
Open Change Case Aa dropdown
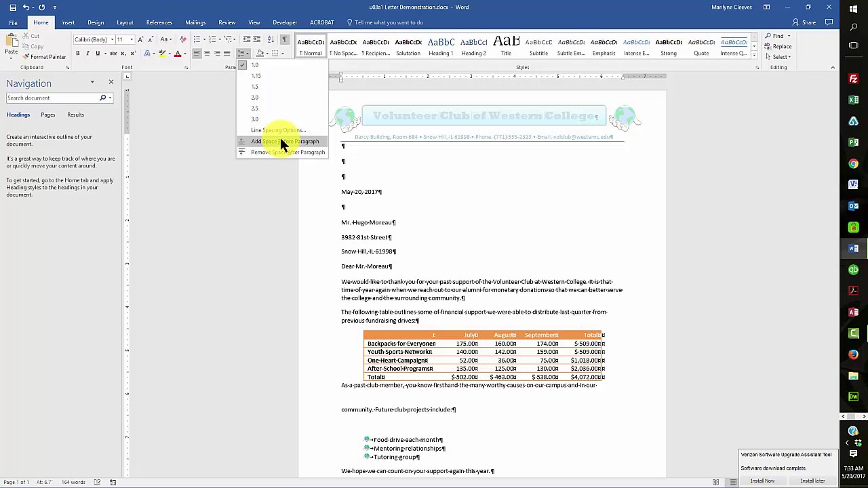(x=166, y=39)
